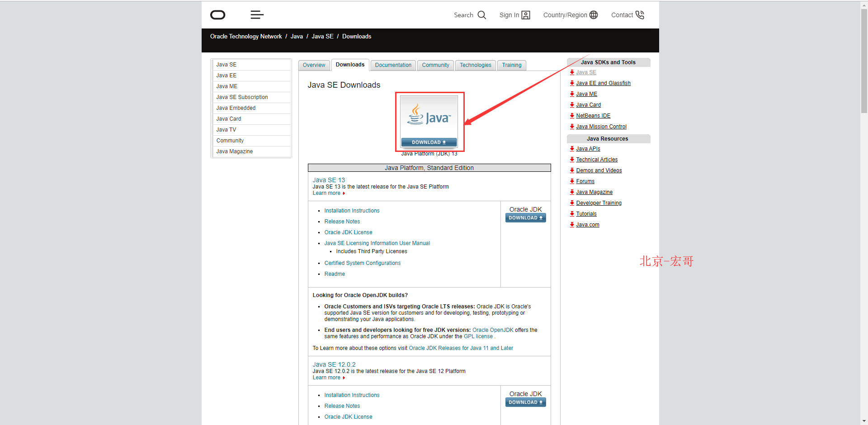Open Certified System Configurations link
Viewport: 868px width, 425px height.
click(362, 263)
